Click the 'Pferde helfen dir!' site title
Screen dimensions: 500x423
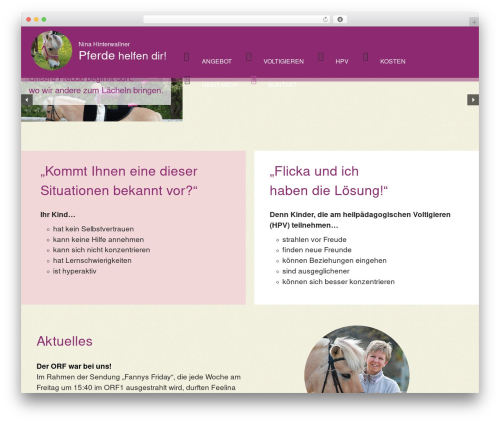123,56
